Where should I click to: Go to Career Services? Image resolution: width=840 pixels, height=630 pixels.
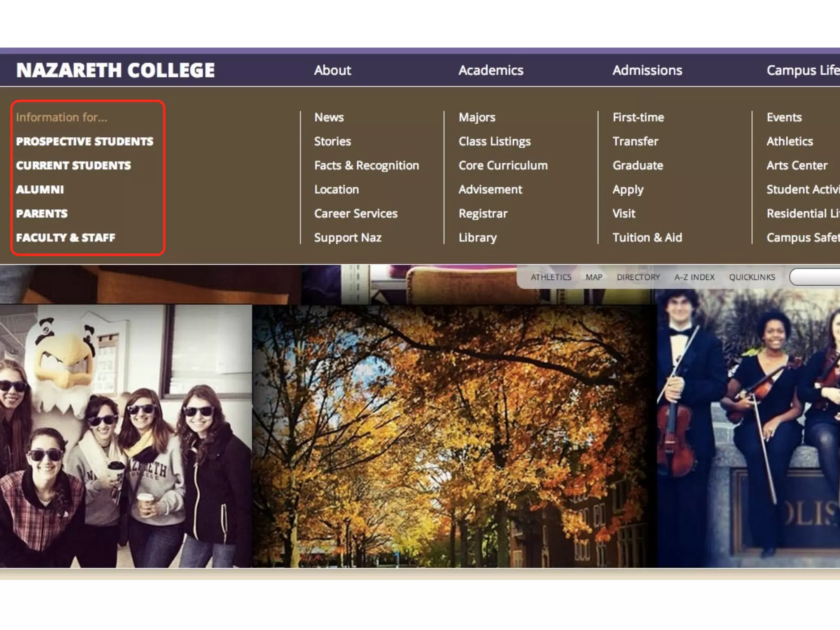[x=356, y=213]
